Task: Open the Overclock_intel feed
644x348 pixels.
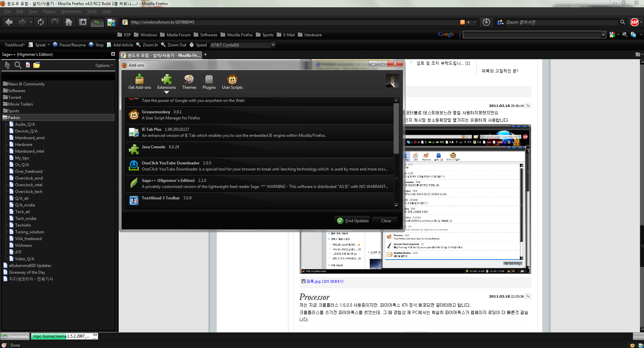Action: click(x=29, y=185)
